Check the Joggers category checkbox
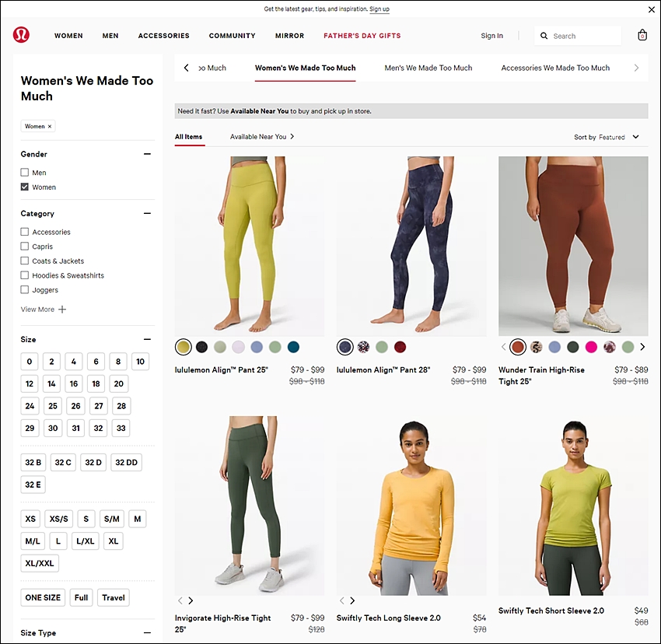Viewport: 661px width, 644px height. click(x=24, y=289)
